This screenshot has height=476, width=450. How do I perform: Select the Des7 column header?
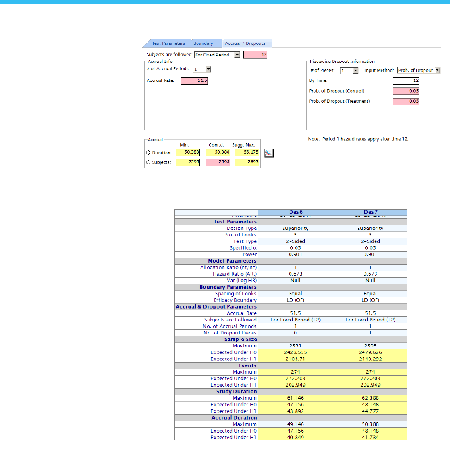tap(370, 212)
